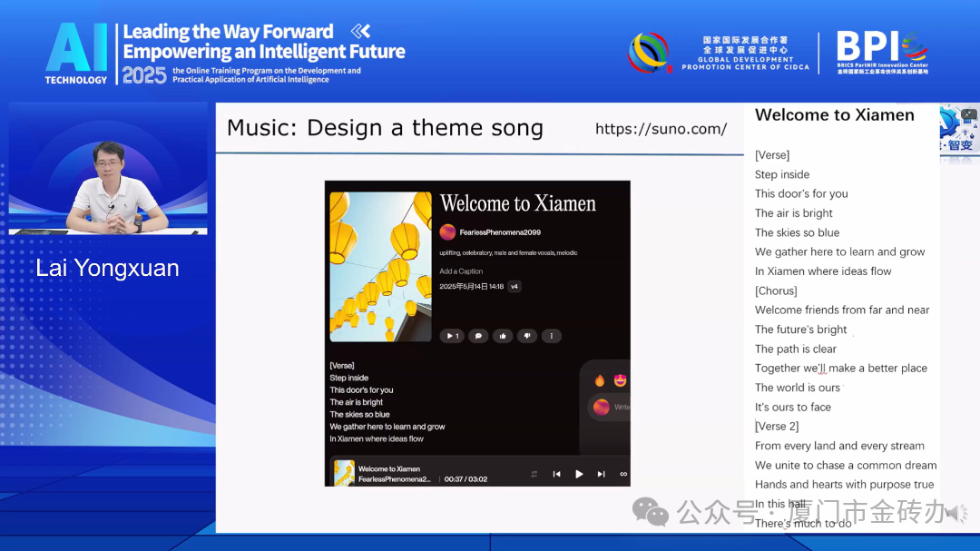This screenshot has width=980, height=551.
Task: Click Add a Caption
Action: pos(461,271)
